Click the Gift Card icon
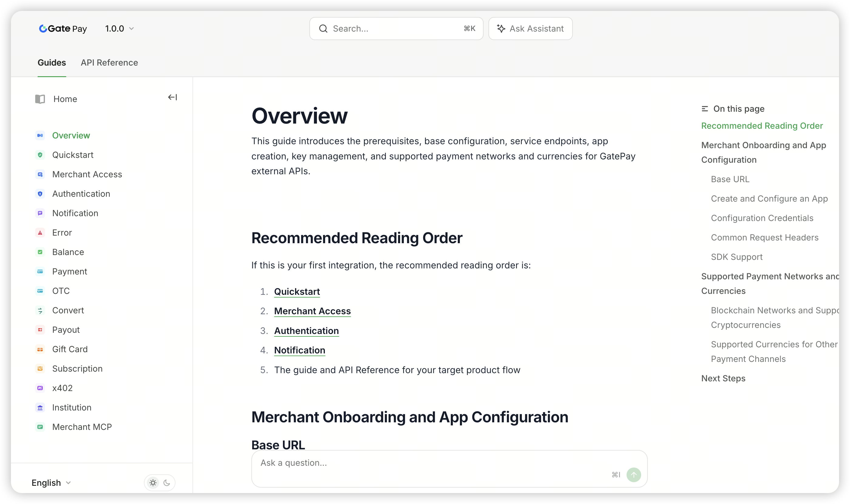Viewport: 850px width, 504px height. click(x=40, y=349)
